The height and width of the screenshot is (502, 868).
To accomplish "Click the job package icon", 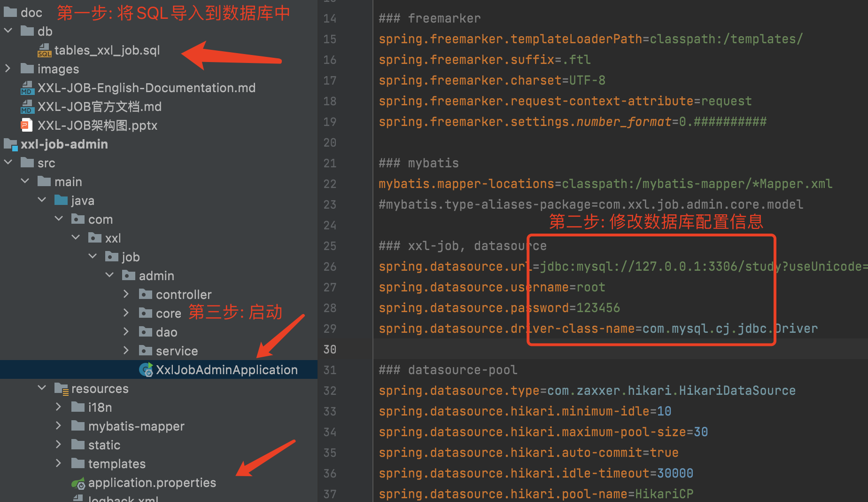I will 112,257.
